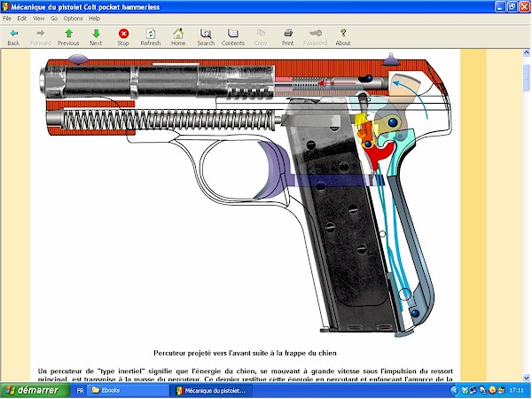Click the scrollbar down arrow
The width and height of the screenshot is (532, 399).
pos(527,378)
